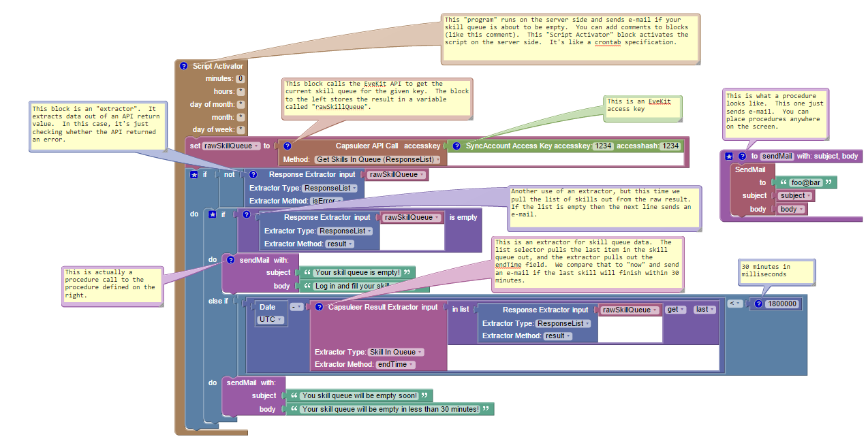Screen dimensions: 868x441
Task: Click comment icon on sendMail procedure definition
Action: click(x=742, y=156)
